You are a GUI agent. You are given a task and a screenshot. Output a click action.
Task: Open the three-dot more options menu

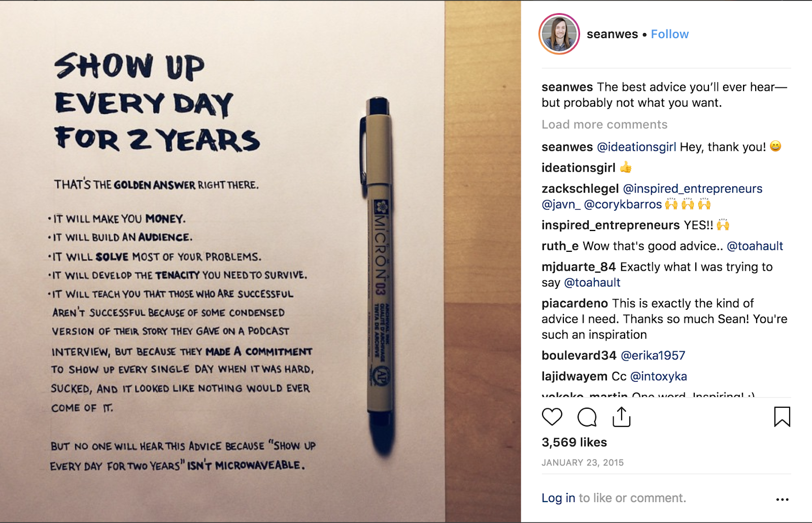click(x=782, y=500)
